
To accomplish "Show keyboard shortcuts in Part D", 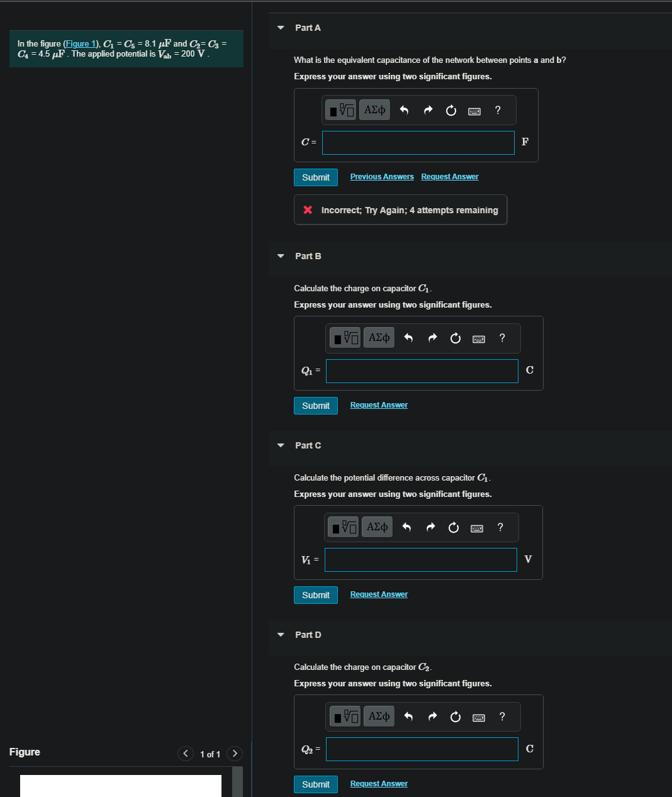I will click(x=479, y=718).
